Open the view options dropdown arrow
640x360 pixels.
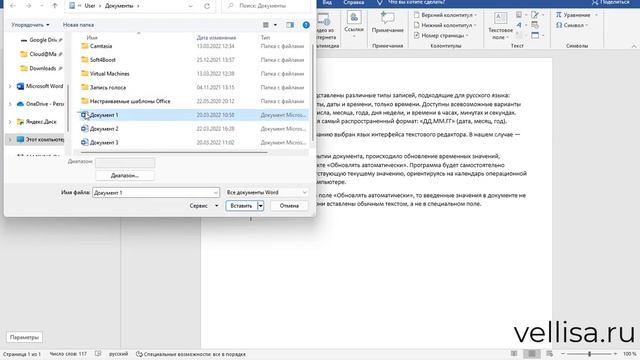tap(275, 25)
